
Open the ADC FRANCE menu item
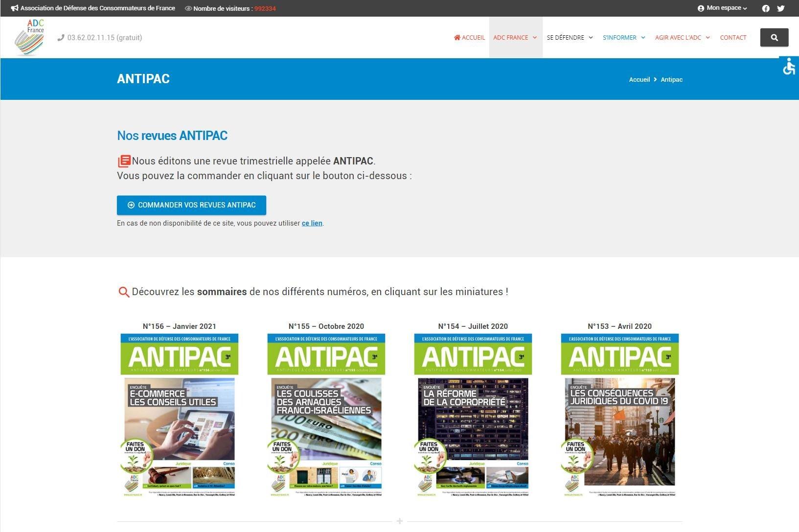(x=511, y=38)
